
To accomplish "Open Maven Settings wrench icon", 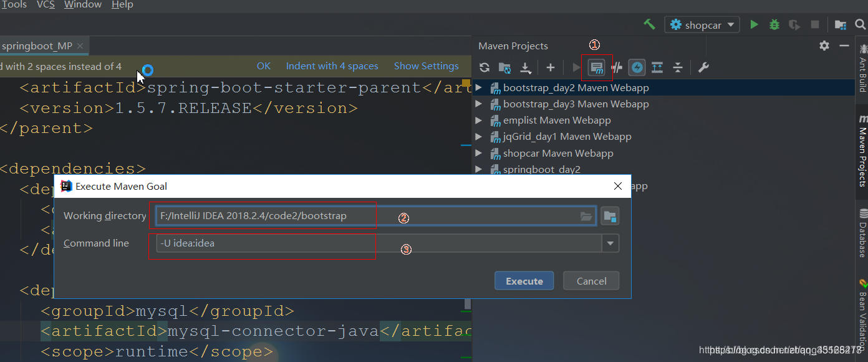I will click(x=703, y=67).
